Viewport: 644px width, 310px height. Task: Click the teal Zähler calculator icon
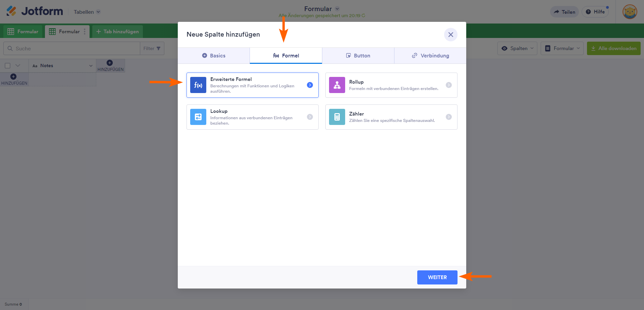(x=337, y=117)
